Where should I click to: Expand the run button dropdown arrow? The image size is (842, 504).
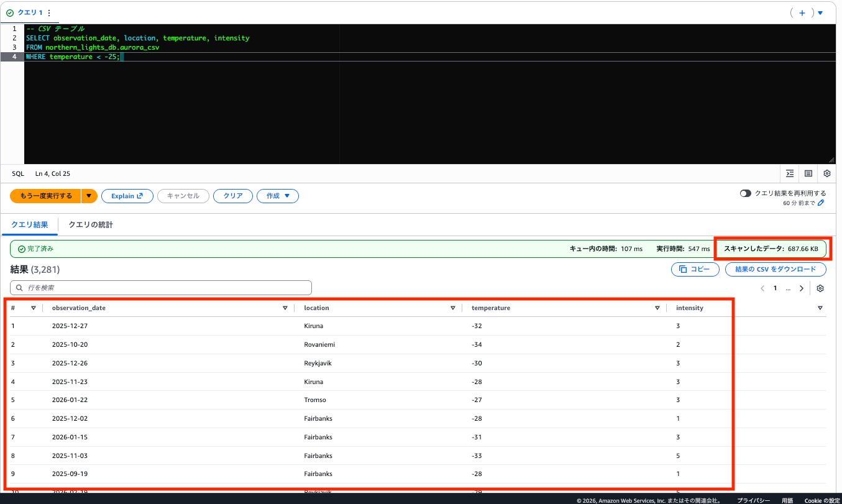[89, 196]
